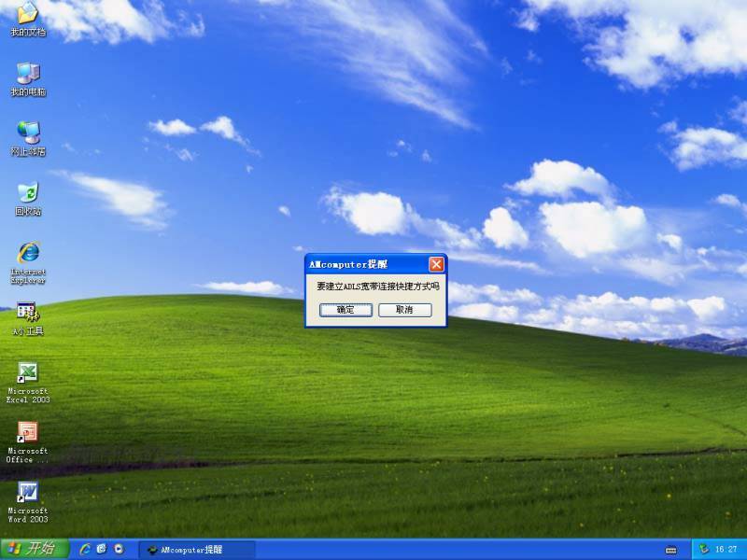Viewport: 747px width, 560px height.
Task: Launch Internet Explorer from quick launch bar
Action: coord(85,549)
